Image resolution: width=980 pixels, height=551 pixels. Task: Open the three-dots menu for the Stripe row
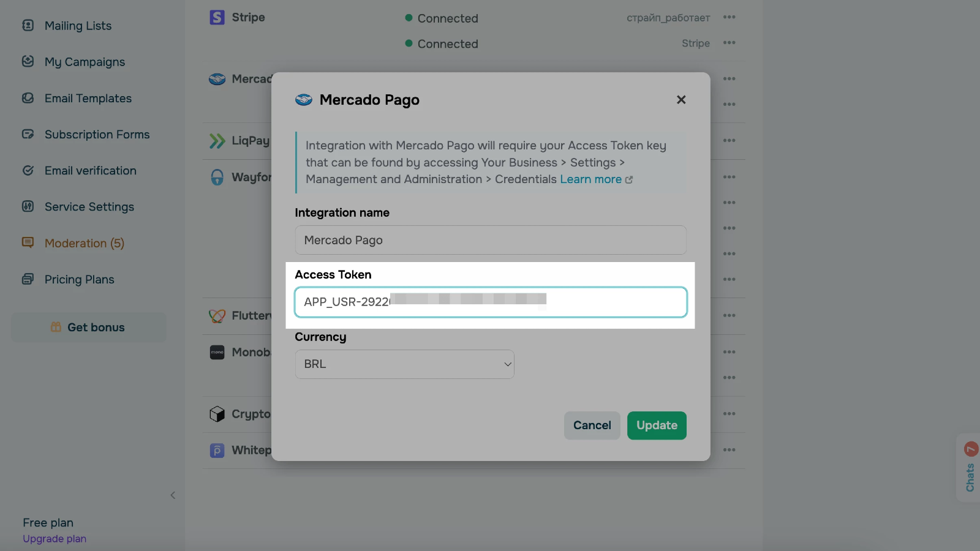click(x=729, y=17)
